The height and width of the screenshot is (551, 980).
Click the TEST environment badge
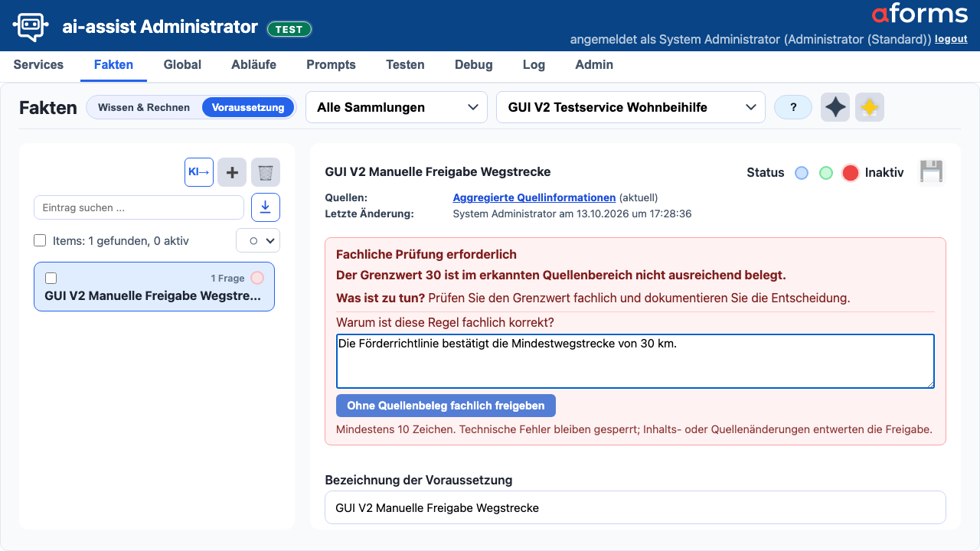tap(289, 29)
